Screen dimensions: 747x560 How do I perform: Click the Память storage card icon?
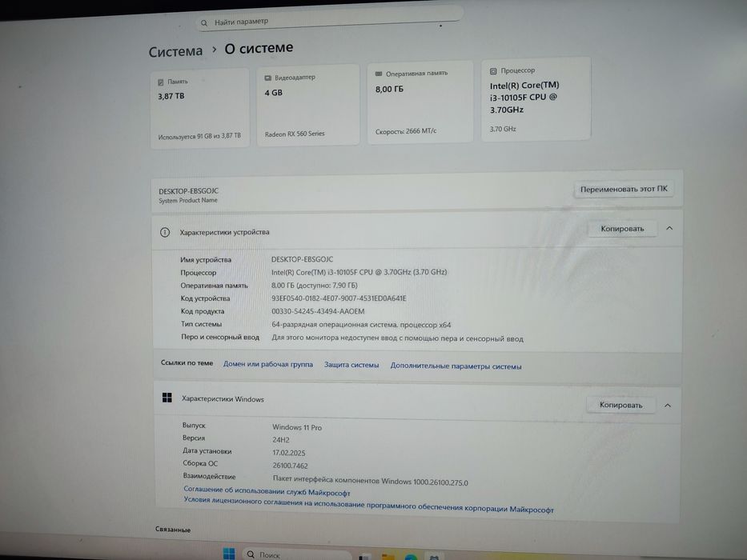tap(161, 82)
